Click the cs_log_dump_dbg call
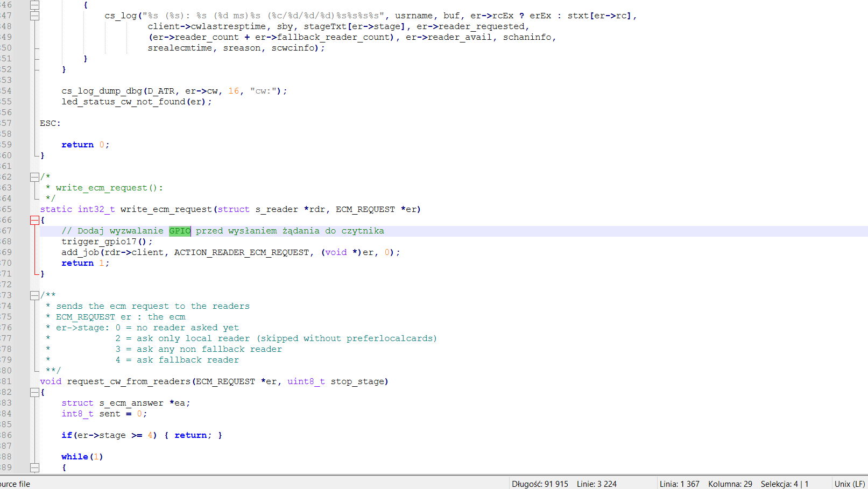 click(x=101, y=91)
